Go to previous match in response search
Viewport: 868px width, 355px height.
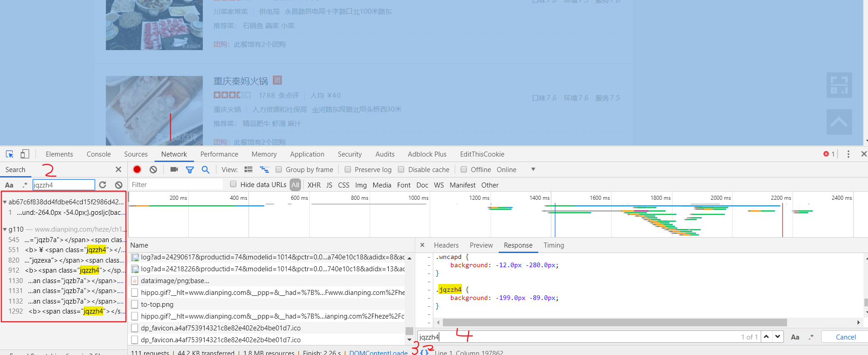(767, 337)
